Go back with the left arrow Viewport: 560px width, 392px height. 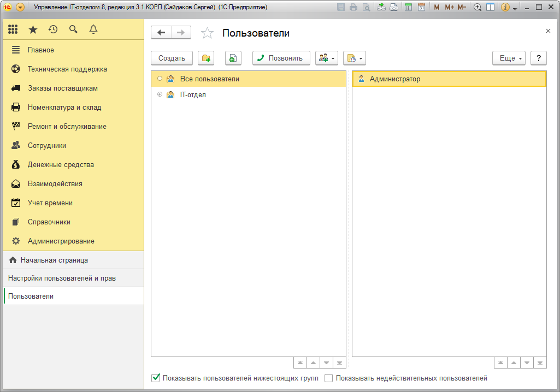pyautogui.click(x=161, y=33)
